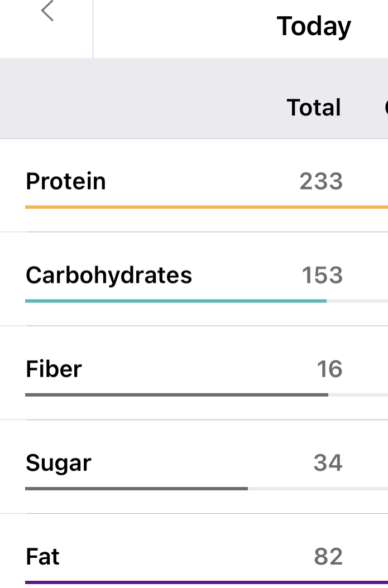
Task: Click the gray Fiber progress bar
Action: click(x=176, y=394)
